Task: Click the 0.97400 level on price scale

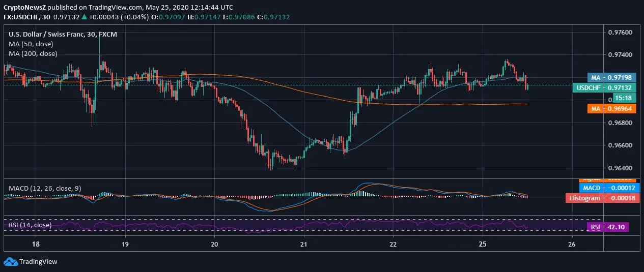Action: [x=620, y=55]
